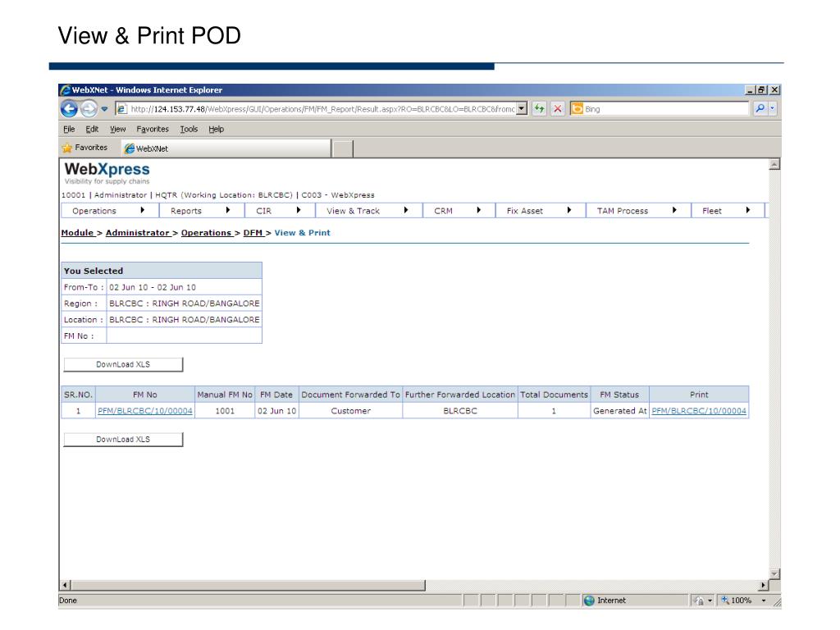Click the upper DownLoad XLS button

pos(123,364)
